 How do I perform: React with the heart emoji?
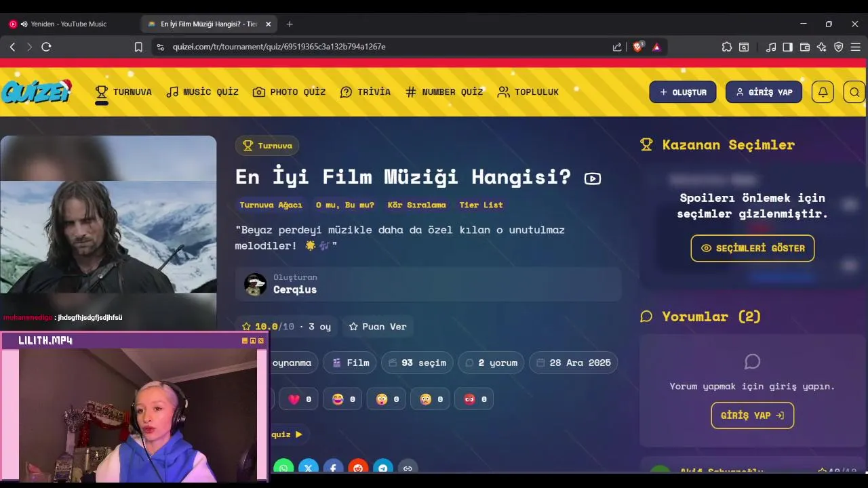pos(299,399)
